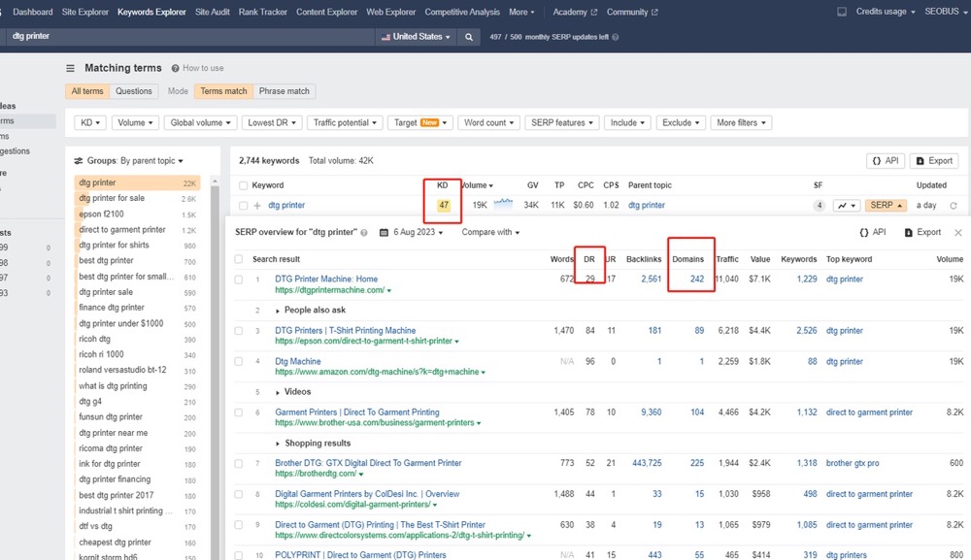Open the Compare with dropdown
971x560 pixels.
490,233
